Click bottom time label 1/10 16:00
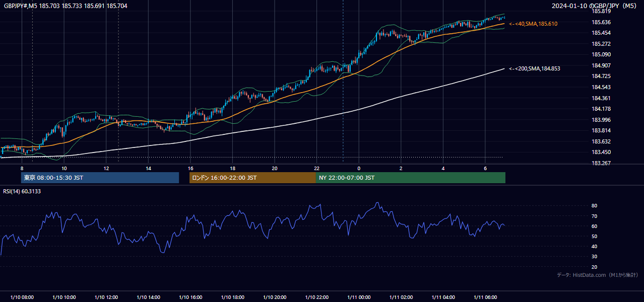The width and height of the screenshot is (644, 302). tap(190, 297)
